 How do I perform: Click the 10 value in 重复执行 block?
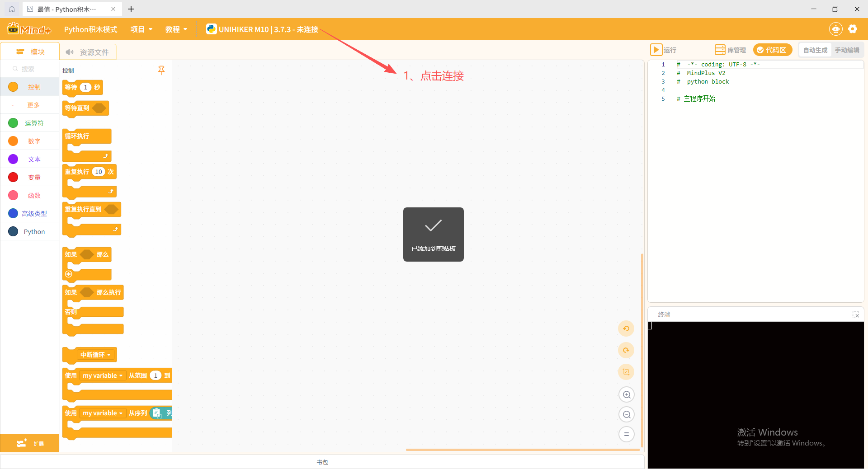99,172
